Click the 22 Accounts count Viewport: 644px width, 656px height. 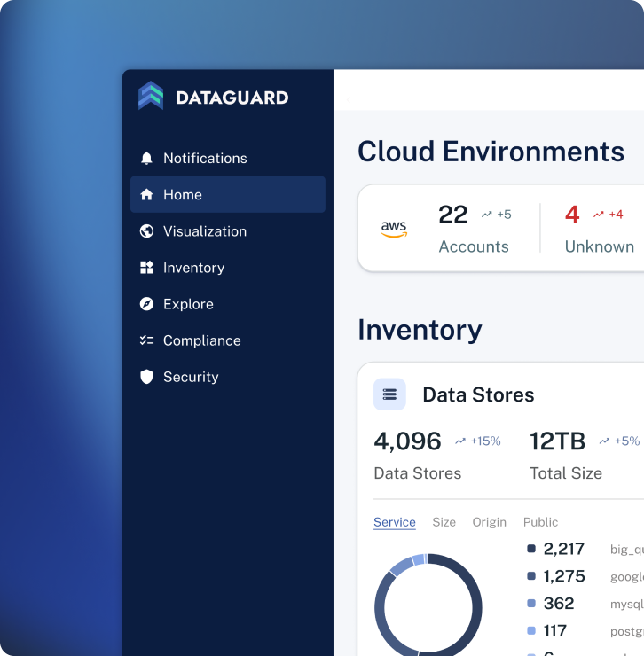tap(453, 215)
